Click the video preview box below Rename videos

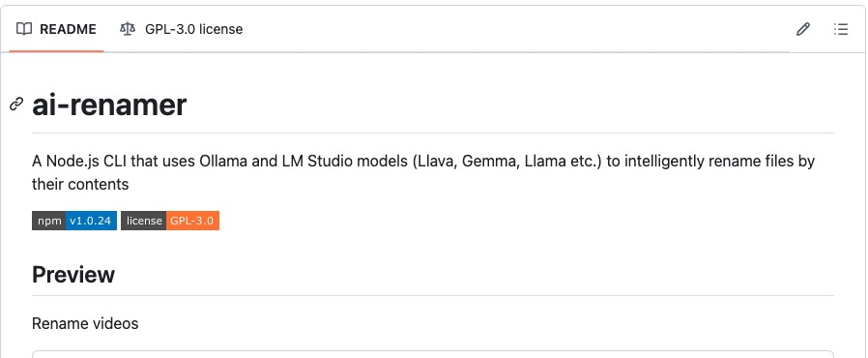pos(433,354)
